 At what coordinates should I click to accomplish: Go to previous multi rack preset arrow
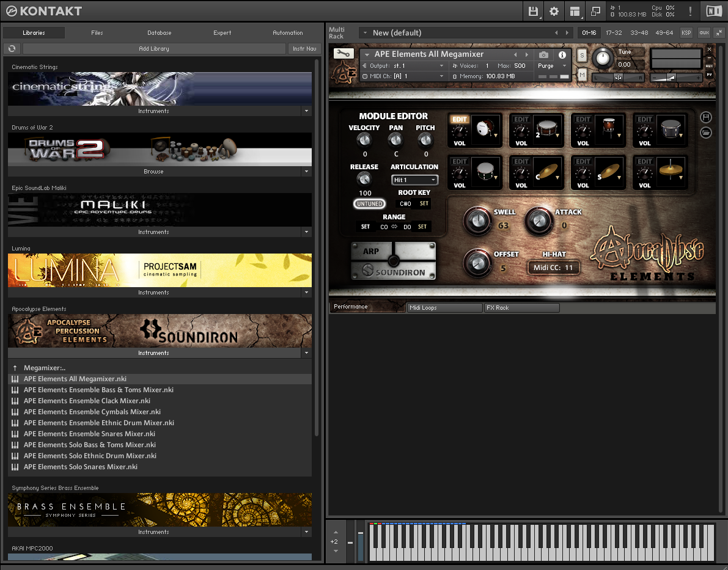coord(556,33)
